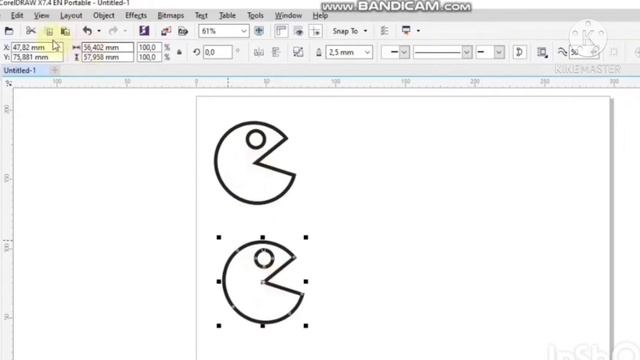Click the outline pen nib icon

pyautogui.click(x=319, y=52)
